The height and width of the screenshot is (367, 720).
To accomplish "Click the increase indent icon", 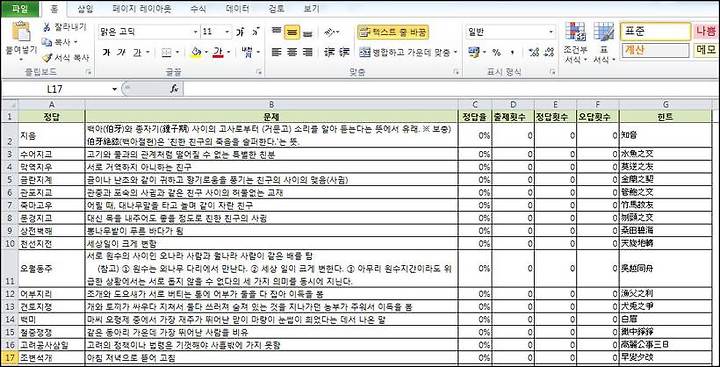I will click(344, 52).
